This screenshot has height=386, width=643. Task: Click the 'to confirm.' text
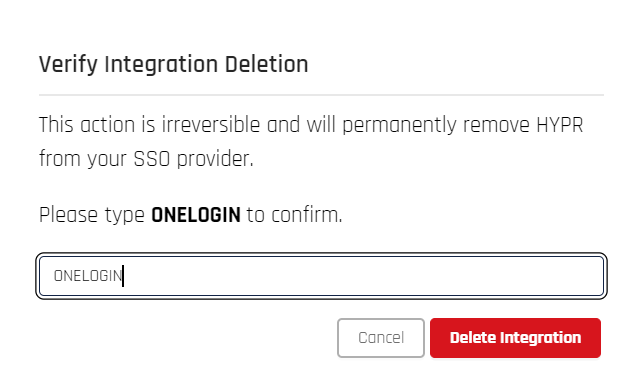[x=294, y=215]
